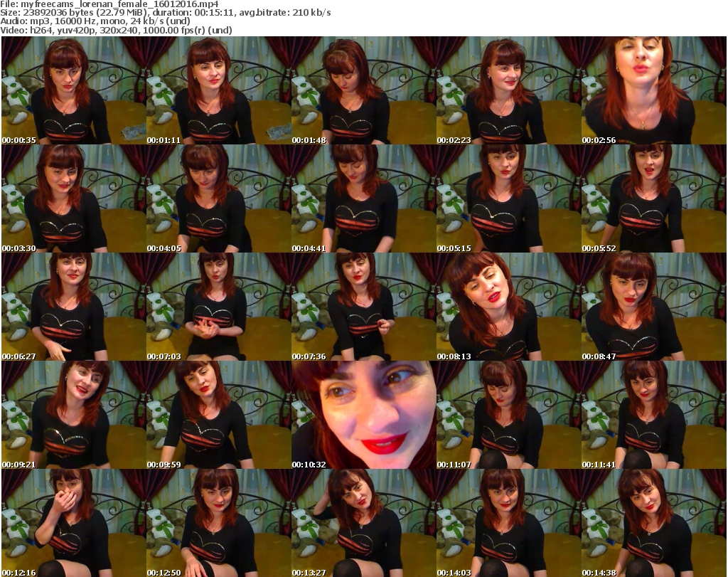Image resolution: width=728 pixels, height=577 pixels.
Task: Click the 00:14:03 thumbnail
Action: [509, 523]
